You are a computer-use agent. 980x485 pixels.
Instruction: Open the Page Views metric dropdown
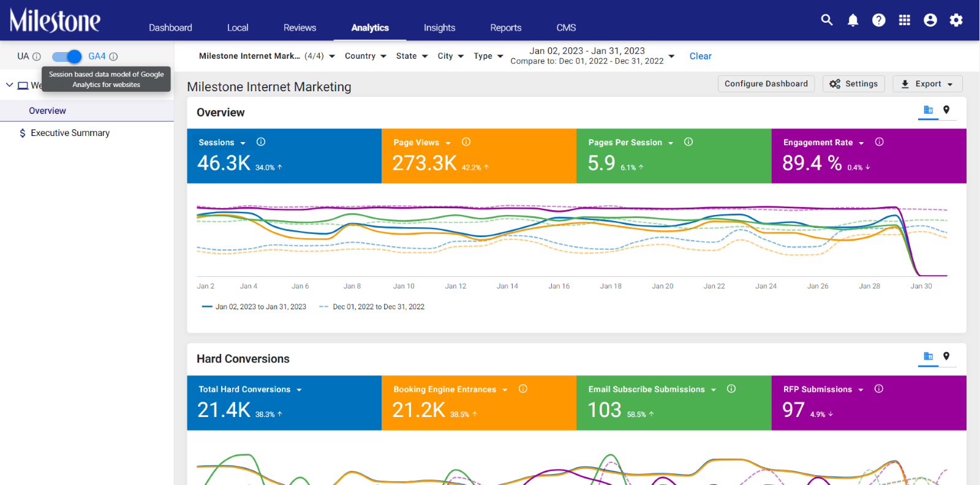(x=448, y=143)
